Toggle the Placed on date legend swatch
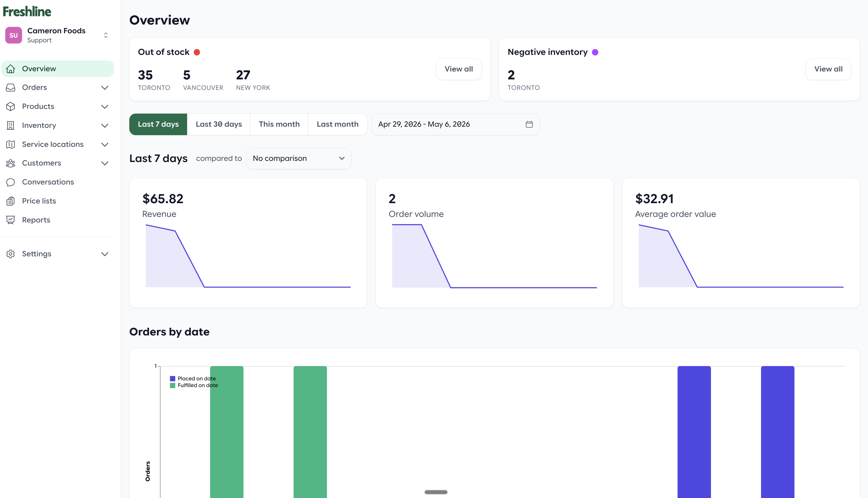Image resolution: width=868 pixels, height=498 pixels. 173,379
